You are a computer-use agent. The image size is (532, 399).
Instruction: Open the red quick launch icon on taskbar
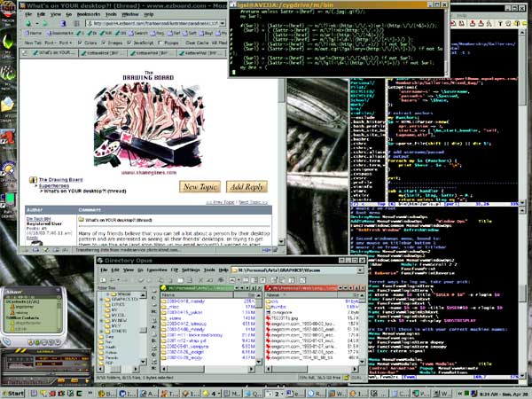52,394
